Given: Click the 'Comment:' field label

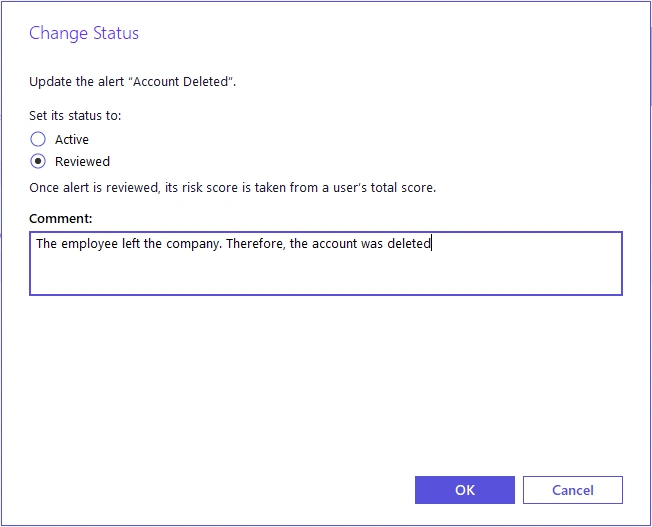Looking at the screenshot, I should (x=61, y=218).
